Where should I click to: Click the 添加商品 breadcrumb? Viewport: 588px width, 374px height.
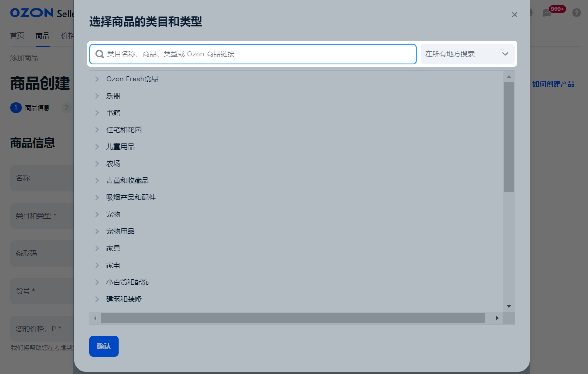24,58
